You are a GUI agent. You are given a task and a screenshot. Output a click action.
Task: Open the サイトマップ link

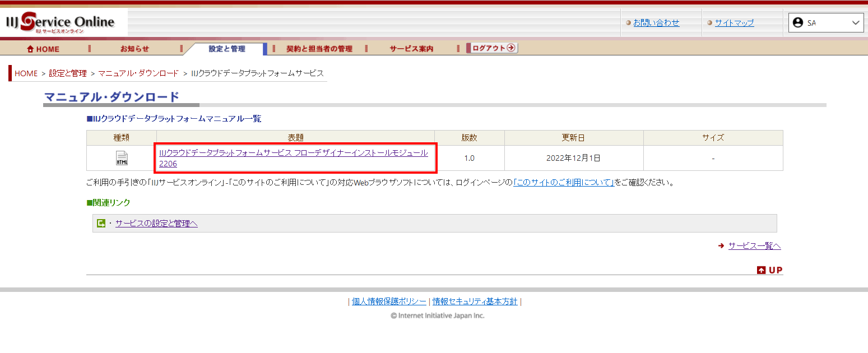[734, 23]
